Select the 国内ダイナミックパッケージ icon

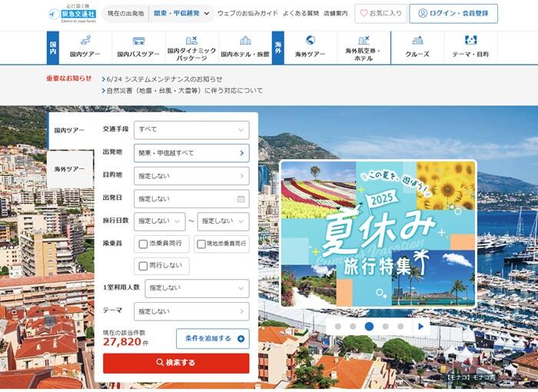click(192, 40)
